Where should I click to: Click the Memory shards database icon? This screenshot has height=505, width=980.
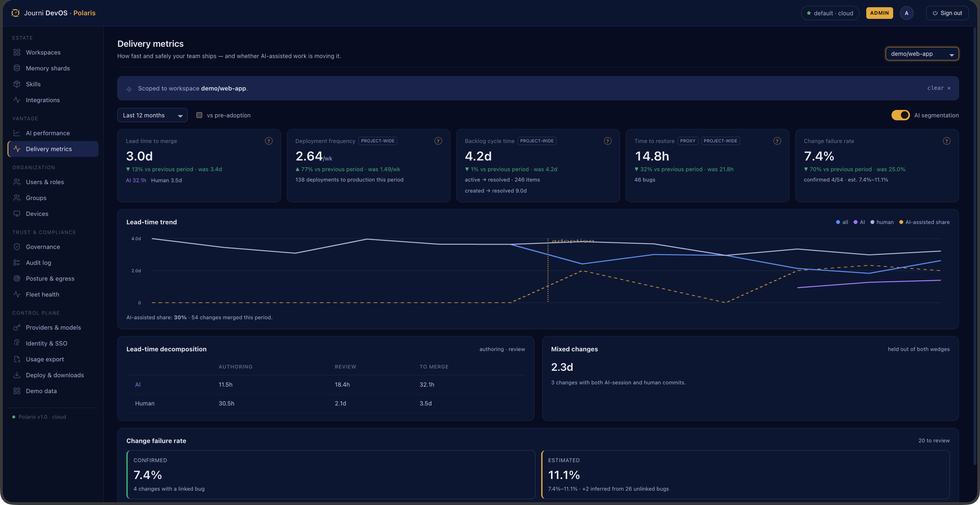(17, 68)
